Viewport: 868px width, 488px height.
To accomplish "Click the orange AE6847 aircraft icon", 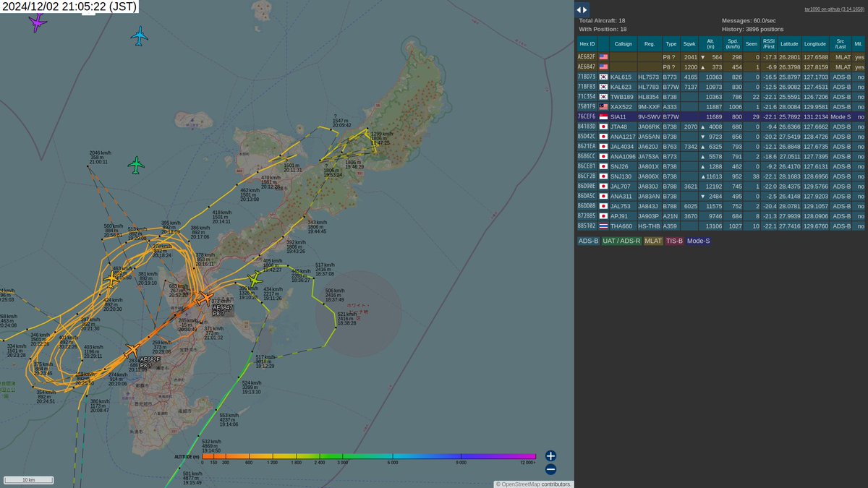I will click(205, 297).
